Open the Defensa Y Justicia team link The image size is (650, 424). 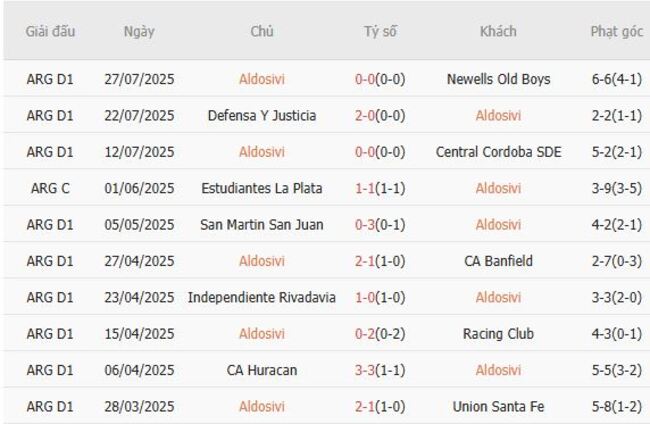pos(262,116)
